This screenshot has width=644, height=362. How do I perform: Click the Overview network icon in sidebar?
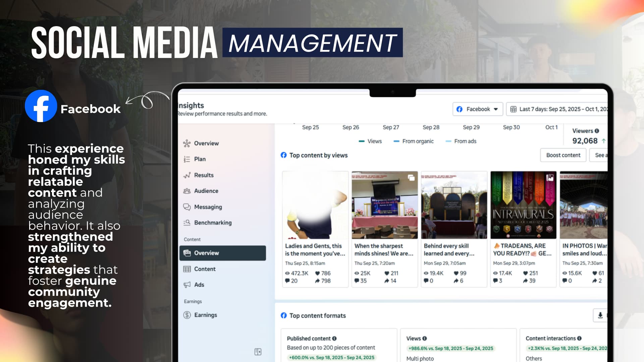tap(187, 143)
